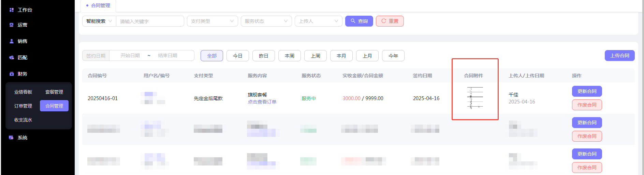Open the 智能搜索 dropdown
This screenshot has width=644, height=175.
click(x=99, y=21)
